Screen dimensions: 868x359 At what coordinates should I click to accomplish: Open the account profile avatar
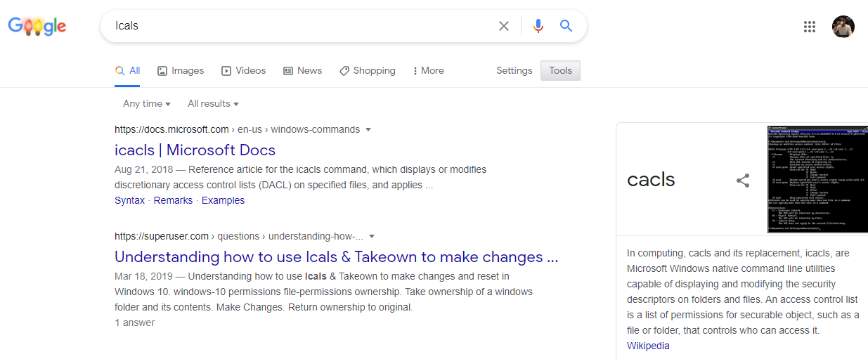click(x=843, y=27)
